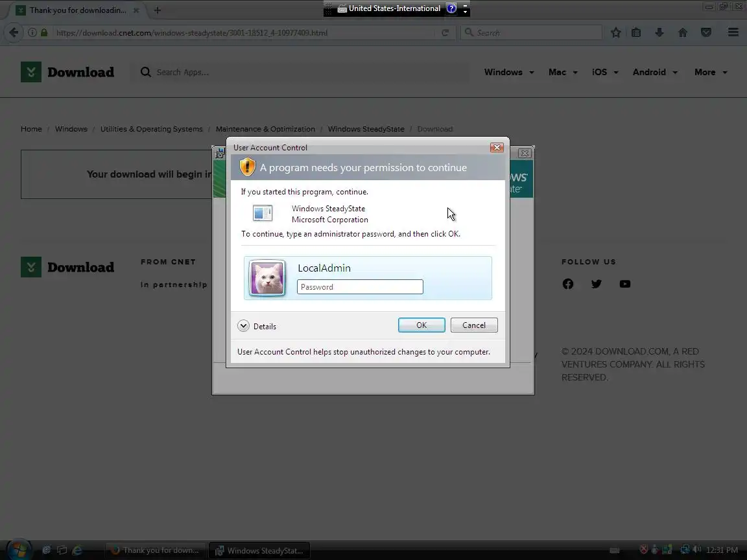The image size is (747, 560).
Task: Click Switch between windows Quick Launch icon
Action: [62, 550]
